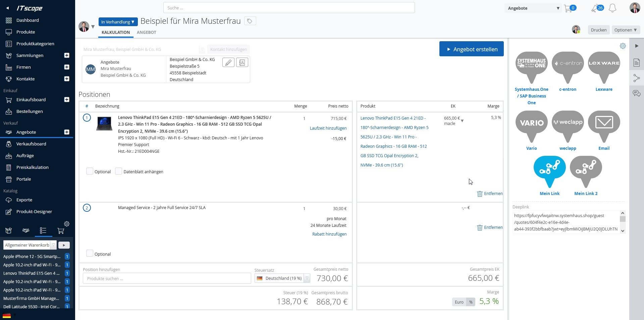Image resolution: width=644 pixels, height=320 pixels.
Task: Select the Mein Link 2 export icon
Action: point(586,171)
